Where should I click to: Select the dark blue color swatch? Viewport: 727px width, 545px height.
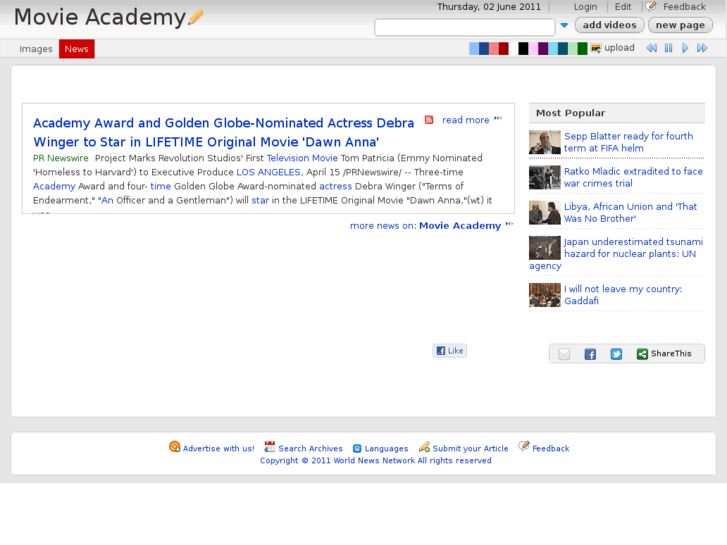(484, 49)
